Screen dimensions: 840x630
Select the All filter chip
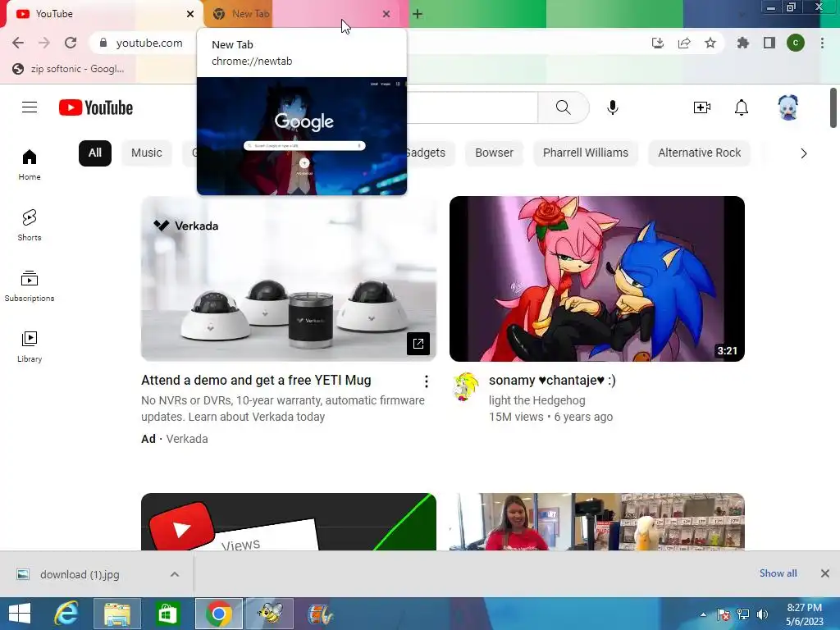95,153
